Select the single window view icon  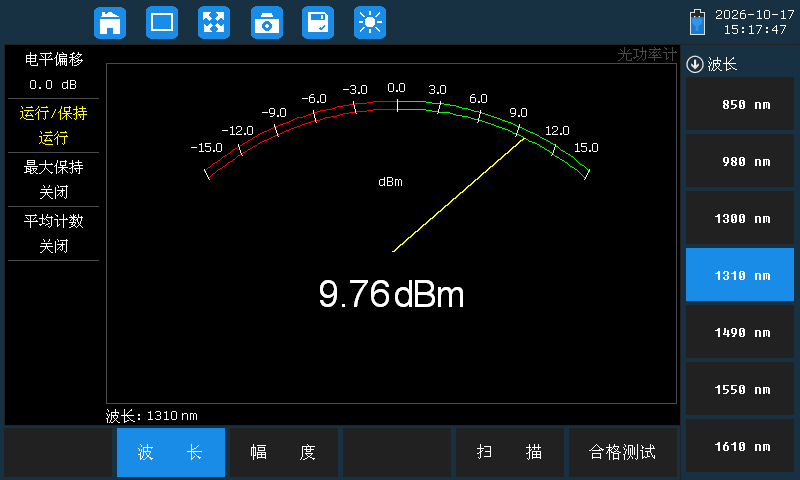pyautogui.click(x=162, y=22)
